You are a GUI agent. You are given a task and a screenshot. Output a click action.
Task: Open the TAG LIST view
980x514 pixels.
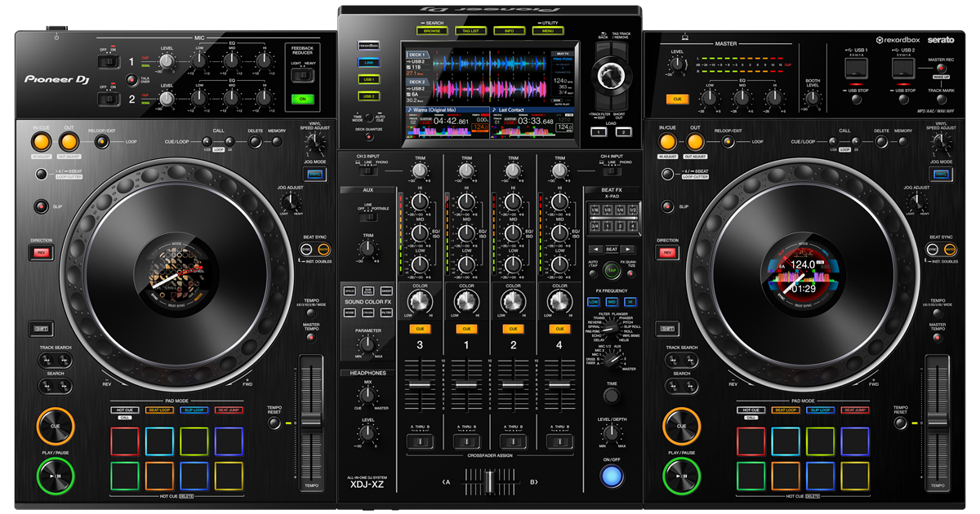coord(470,31)
